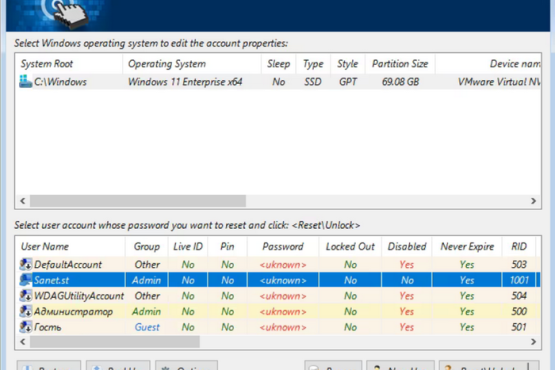Click the Disabled column header

click(407, 246)
